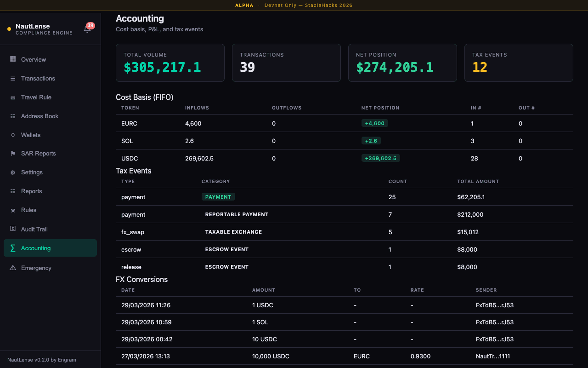Image resolution: width=588 pixels, height=368 pixels.
Task: Select the Total Volume summary card
Action: (x=170, y=63)
